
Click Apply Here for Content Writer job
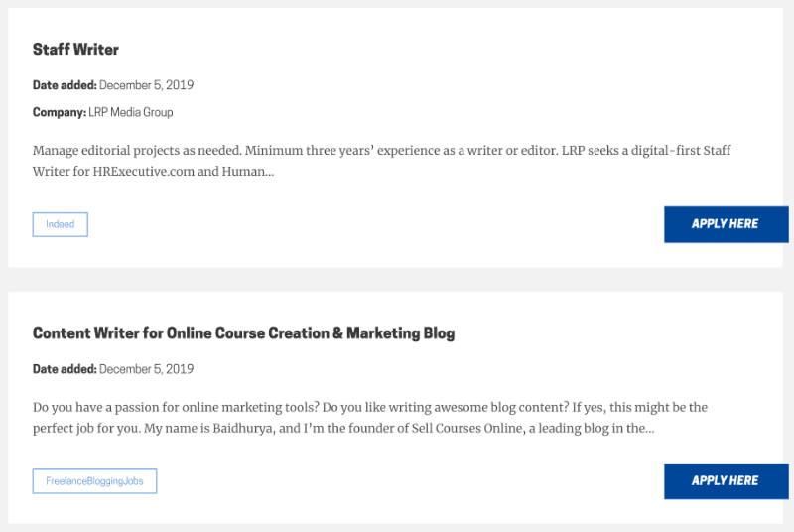(x=726, y=481)
